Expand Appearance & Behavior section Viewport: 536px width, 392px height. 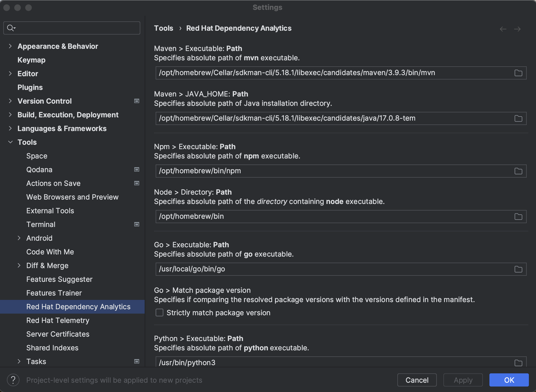(10, 46)
